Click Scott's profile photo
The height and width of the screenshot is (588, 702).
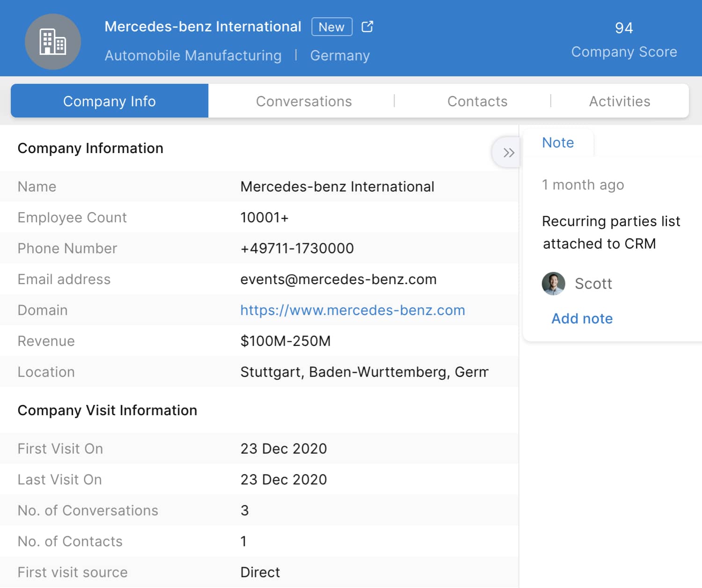point(553,284)
